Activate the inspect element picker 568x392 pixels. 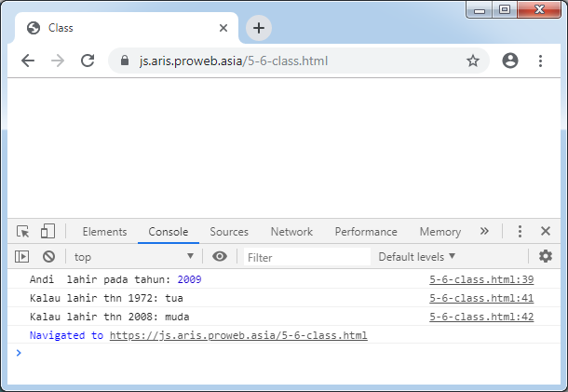[x=23, y=231]
